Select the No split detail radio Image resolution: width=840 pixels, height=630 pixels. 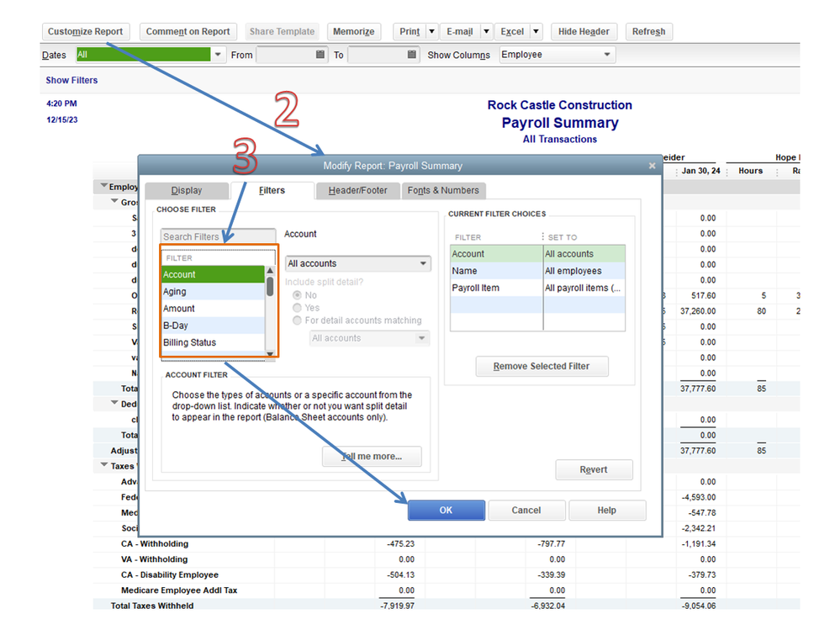tap(297, 295)
